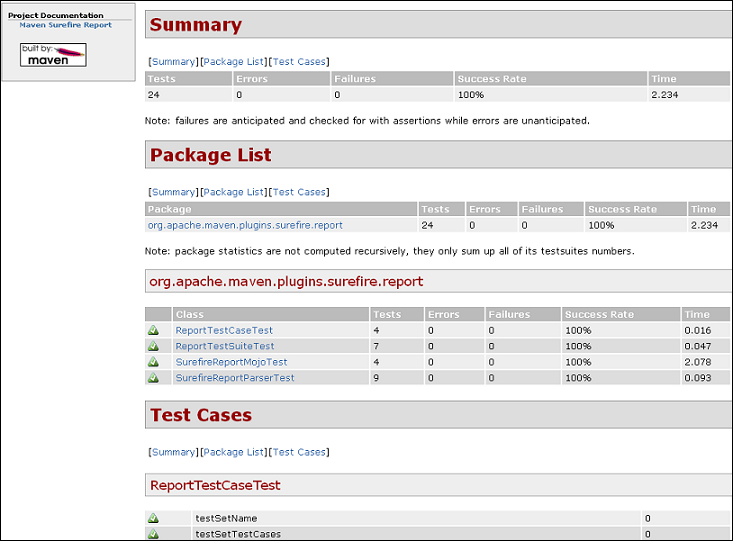Image resolution: width=733 pixels, height=541 pixels.
Task: Open the ReportTestSuiteTest class link
Action: pyautogui.click(x=225, y=346)
